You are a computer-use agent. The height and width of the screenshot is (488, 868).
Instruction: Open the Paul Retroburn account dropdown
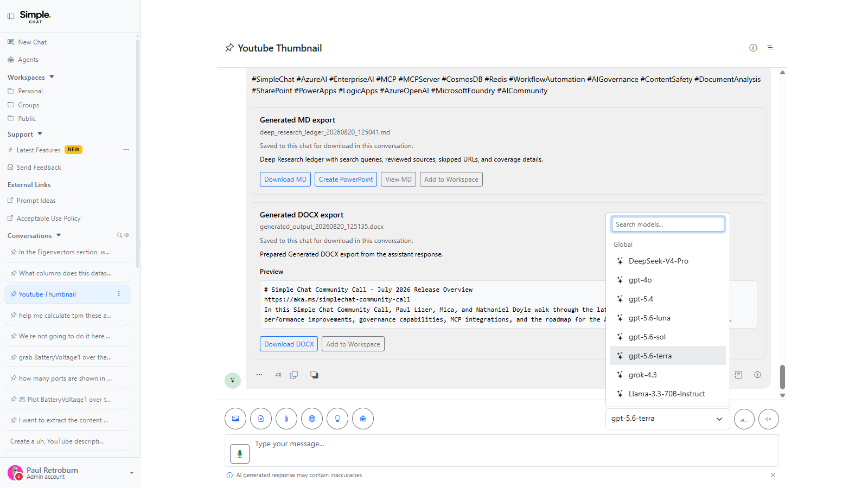71,473
